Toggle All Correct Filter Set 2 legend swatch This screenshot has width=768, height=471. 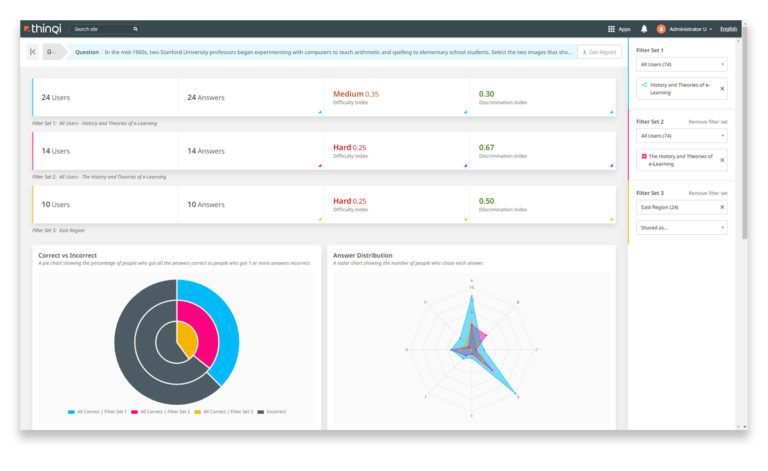tap(134, 412)
